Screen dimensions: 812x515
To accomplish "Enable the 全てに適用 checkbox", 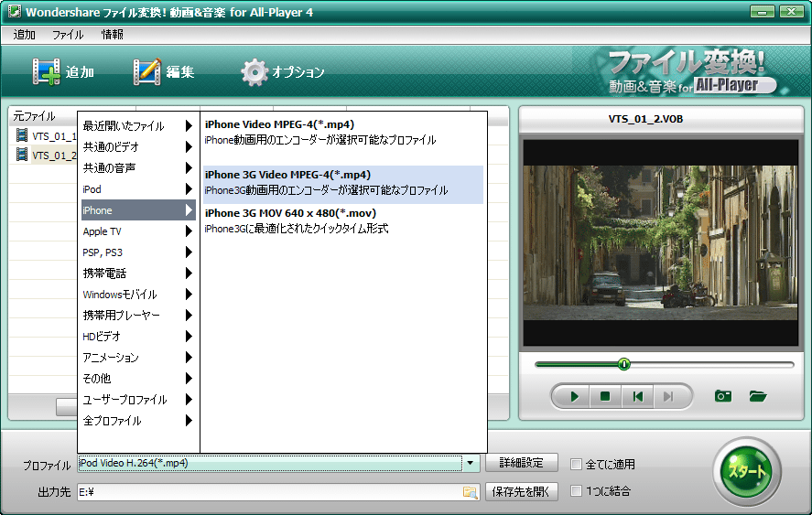I will [576, 465].
